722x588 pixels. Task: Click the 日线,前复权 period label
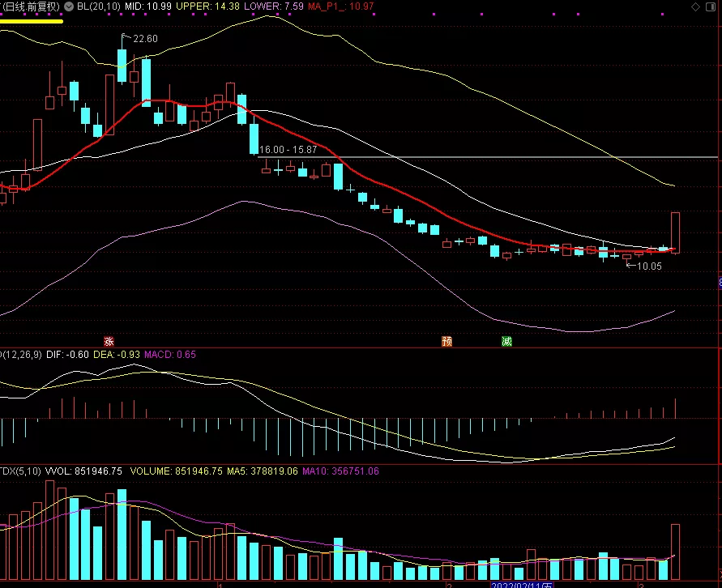tap(31, 6)
